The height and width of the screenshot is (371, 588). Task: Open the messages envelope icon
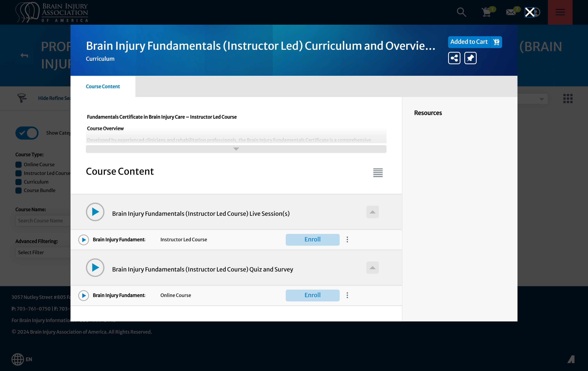(511, 12)
